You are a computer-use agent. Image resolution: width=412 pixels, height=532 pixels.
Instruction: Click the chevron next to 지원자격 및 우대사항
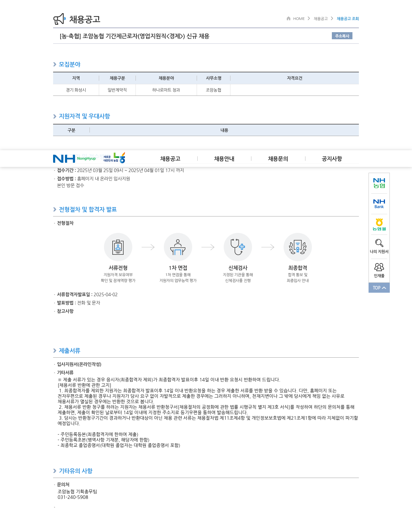(x=55, y=116)
